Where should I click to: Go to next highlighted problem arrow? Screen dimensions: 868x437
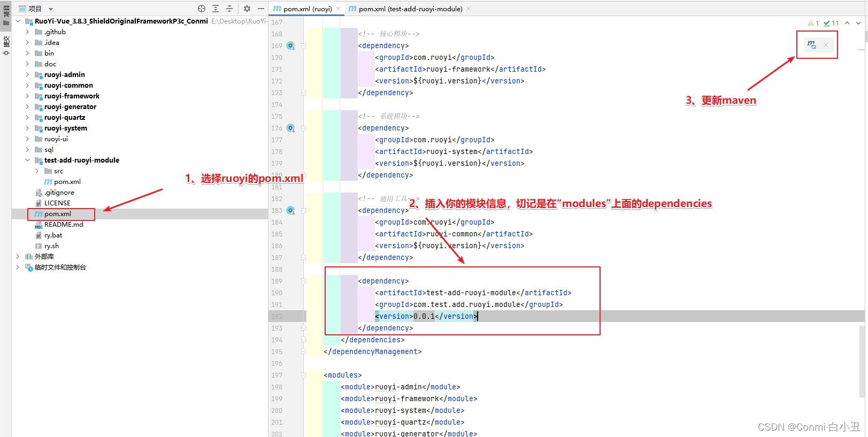pos(858,23)
